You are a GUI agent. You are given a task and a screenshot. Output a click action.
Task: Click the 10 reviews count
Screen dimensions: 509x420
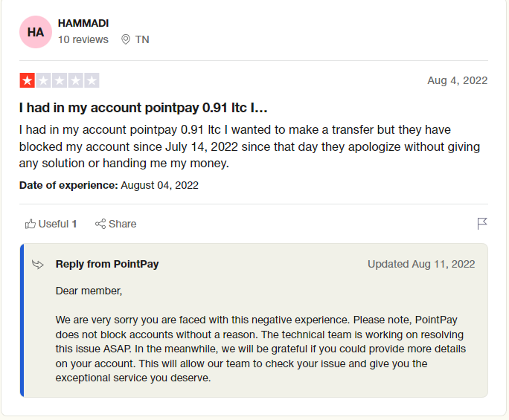click(83, 39)
